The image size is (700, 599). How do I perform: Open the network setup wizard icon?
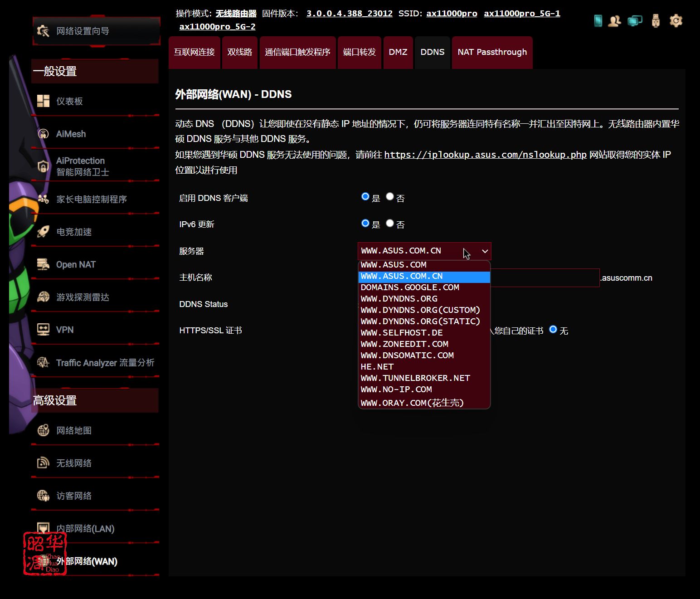click(43, 31)
